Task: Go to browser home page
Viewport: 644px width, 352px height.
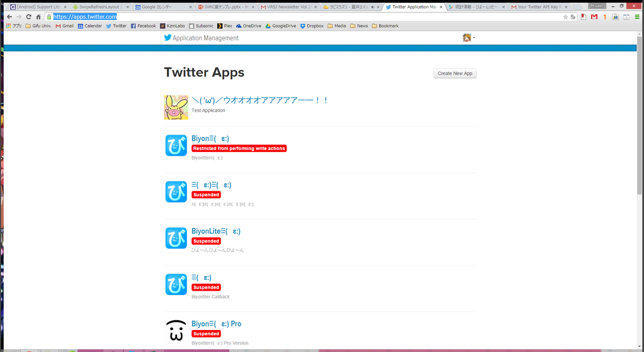Action: pyautogui.click(x=38, y=17)
